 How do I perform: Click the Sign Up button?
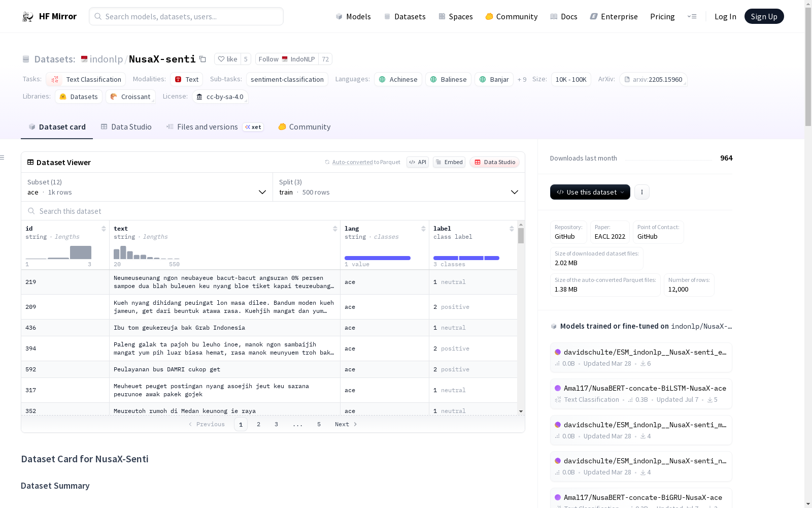click(764, 16)
